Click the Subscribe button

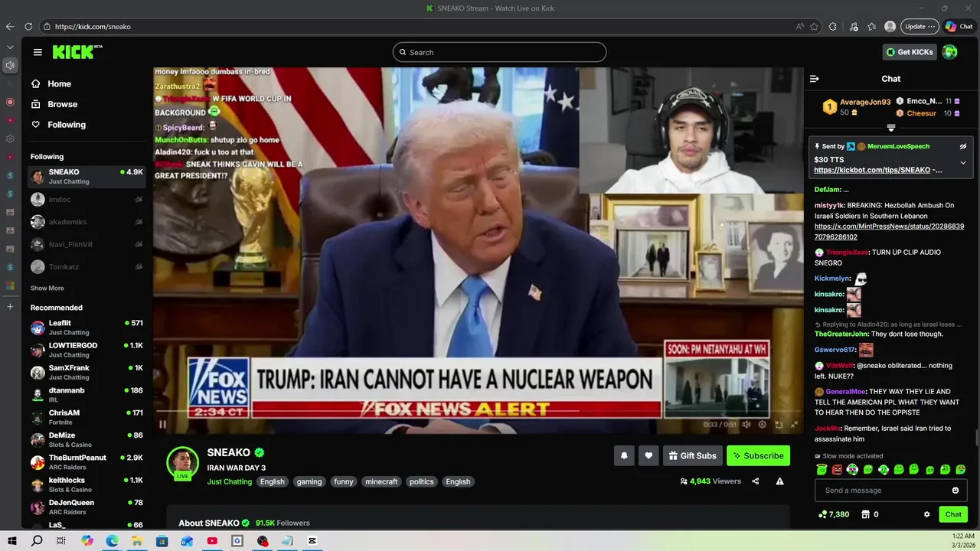pyautogui.click(x=758, y=455)
